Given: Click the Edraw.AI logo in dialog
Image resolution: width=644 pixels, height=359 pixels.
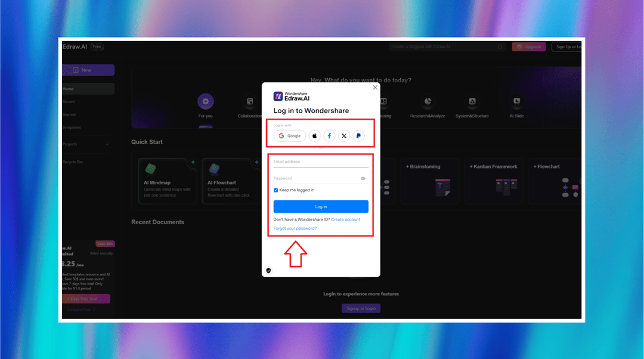Looking at the screenshot, I should click(292, 97).
